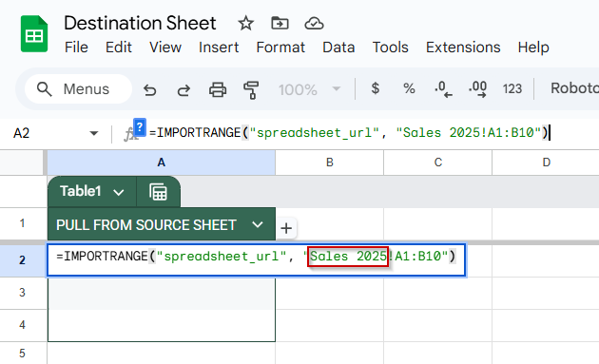Check the cloud saved status icon
The width and height of the screenshot is (599, 364).
[x=314, y=24]
